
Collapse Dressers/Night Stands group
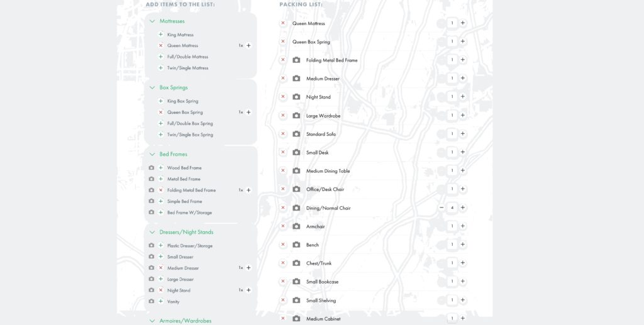point(152,233)
